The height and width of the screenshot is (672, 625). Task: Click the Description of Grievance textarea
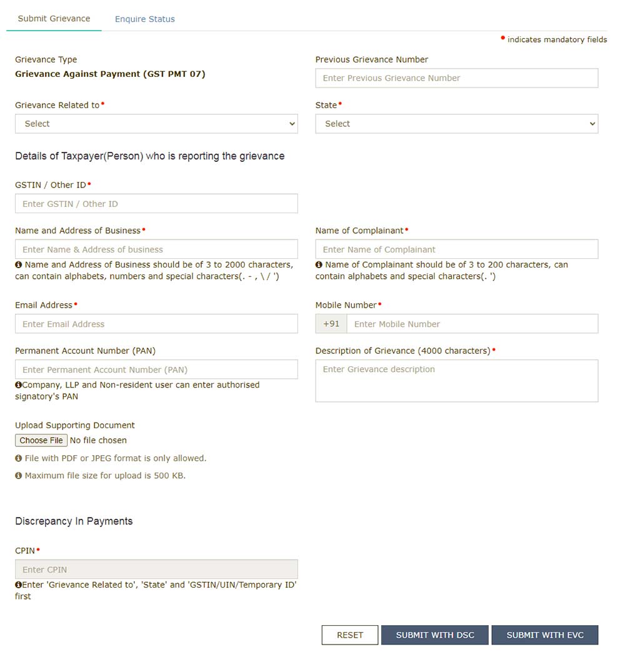pyautogui.click(x=456, y=381)
